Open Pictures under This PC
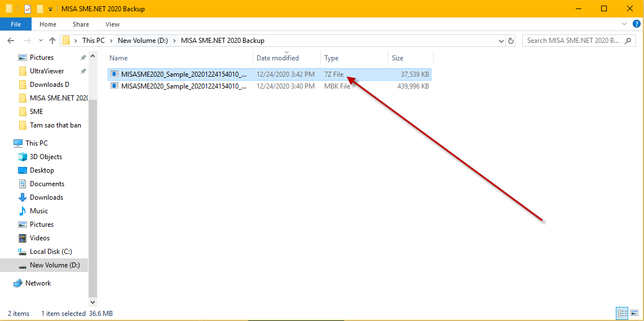644x321 pixels. pyautogui.click(x=42, y=225)
